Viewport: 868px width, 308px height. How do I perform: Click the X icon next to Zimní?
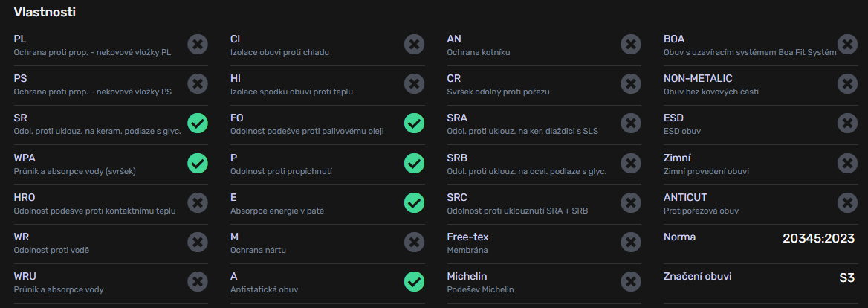point(847,163)
